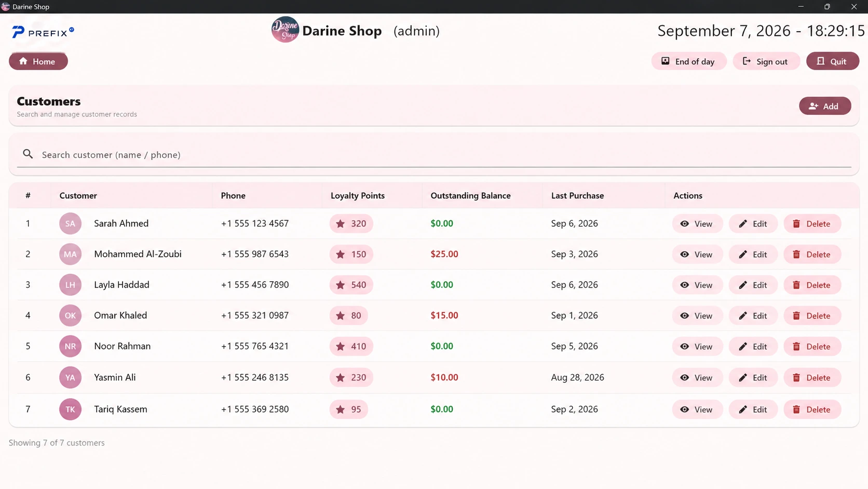
Task: Click the $15.00 outstanding balance
Action: [x=444, y=315]
